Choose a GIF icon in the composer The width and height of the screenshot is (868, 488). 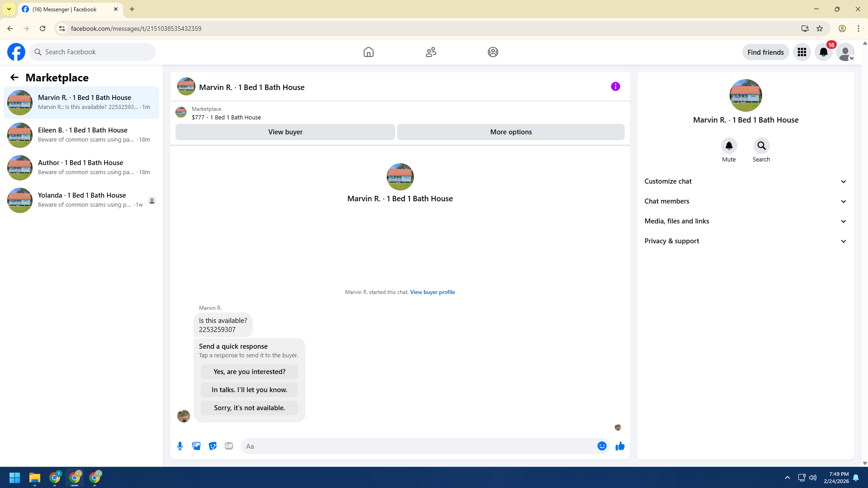point(229,446)
